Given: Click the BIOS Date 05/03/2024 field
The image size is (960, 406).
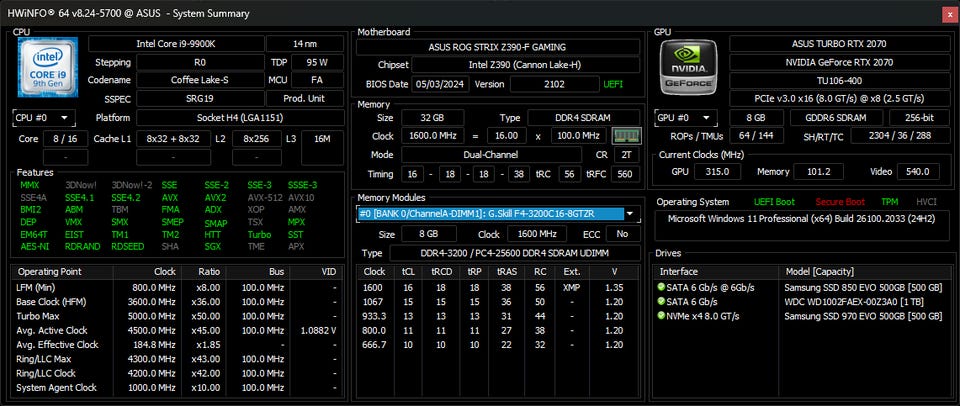Looking at the screenshot, I should point(439,84).
